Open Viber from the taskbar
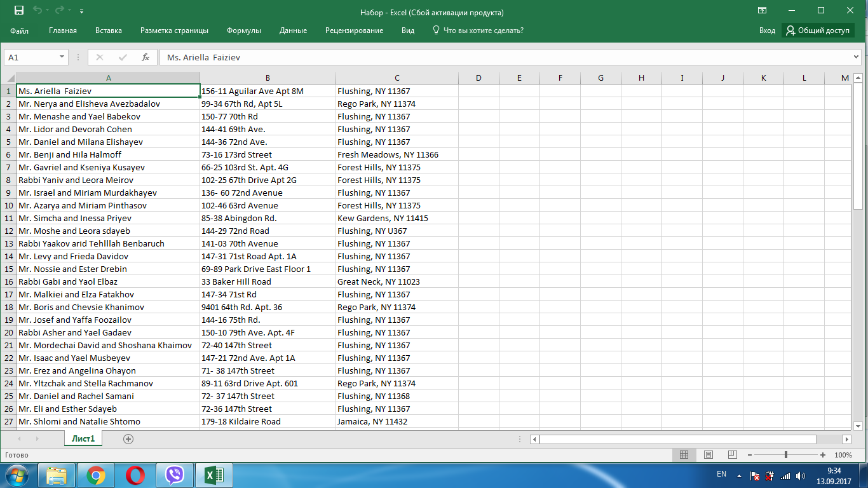 coord(174,475)
